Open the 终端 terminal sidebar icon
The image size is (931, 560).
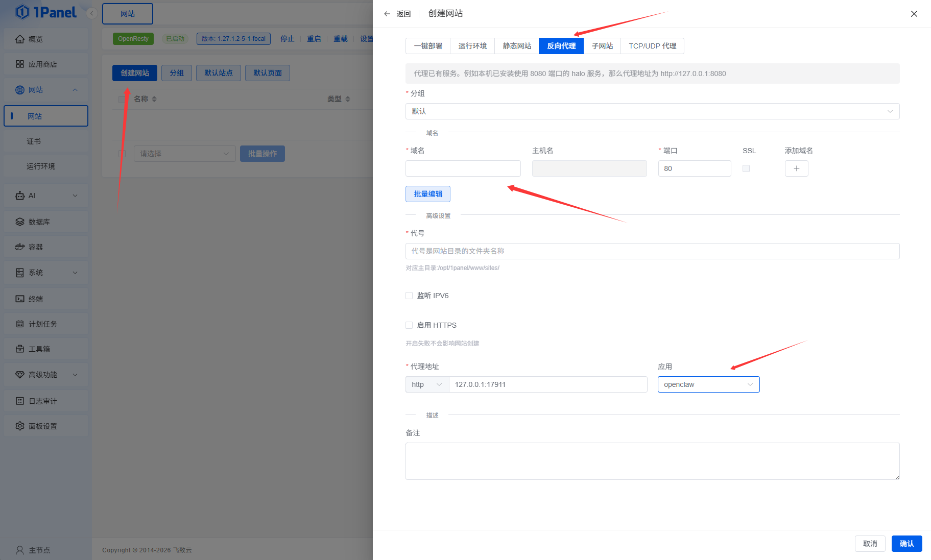pos(20,299)
